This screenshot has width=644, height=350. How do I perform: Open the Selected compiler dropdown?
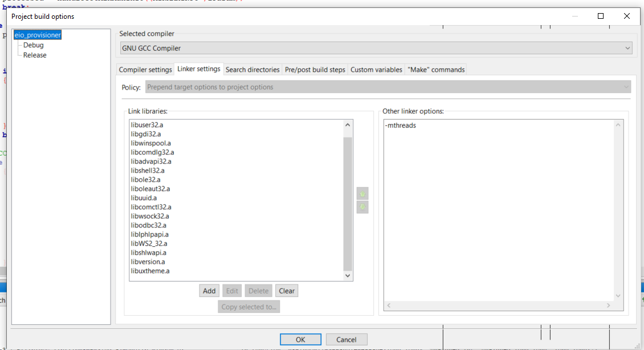click(x=626, y=48)
